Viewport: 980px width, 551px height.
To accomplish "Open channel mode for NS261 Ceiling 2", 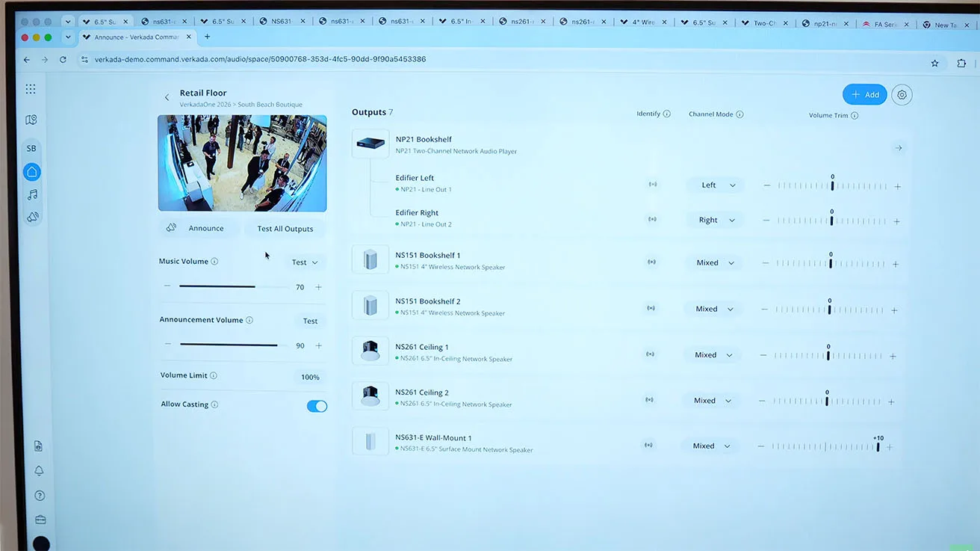I will [x=712, y=401].
